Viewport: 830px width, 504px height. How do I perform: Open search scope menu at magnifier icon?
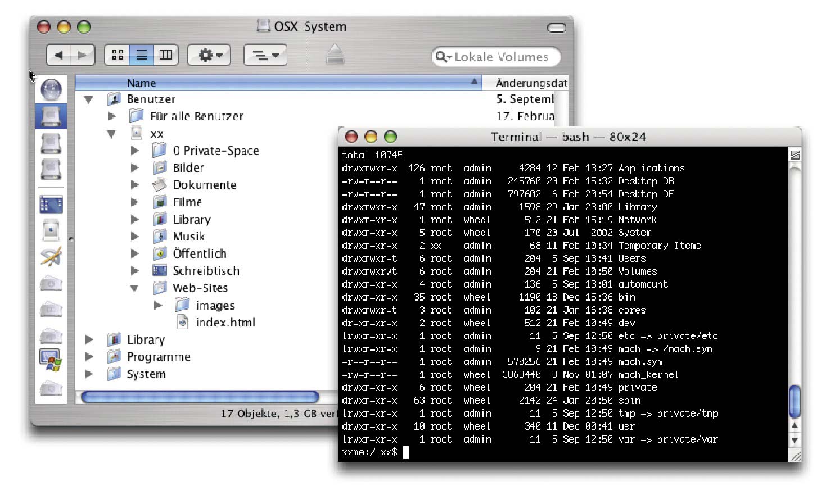pos(443,56)
